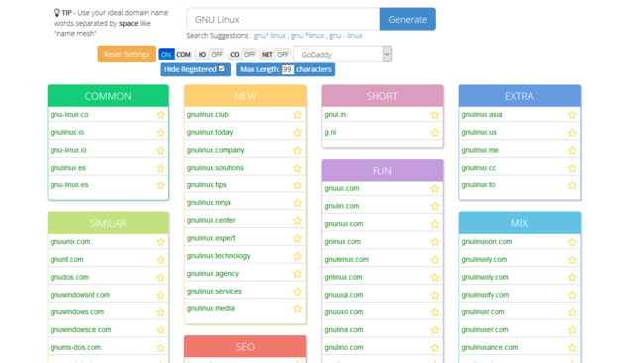This screenshot has height=363, width=644.
Task: Star gnulinux.asia in EXTRA list
Action: click(572, 115)
